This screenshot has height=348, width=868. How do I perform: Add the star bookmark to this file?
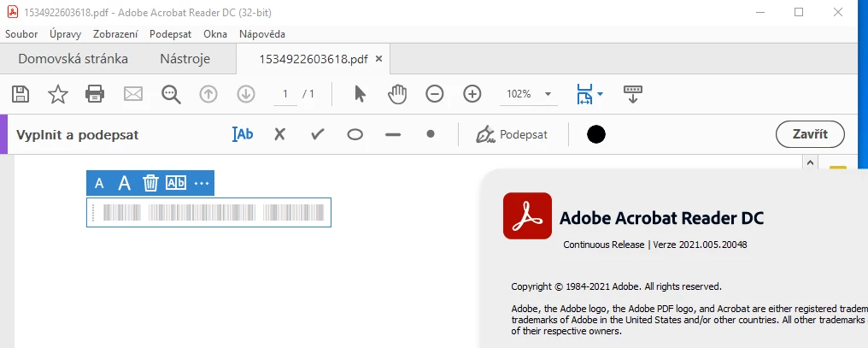coord(58,94)
